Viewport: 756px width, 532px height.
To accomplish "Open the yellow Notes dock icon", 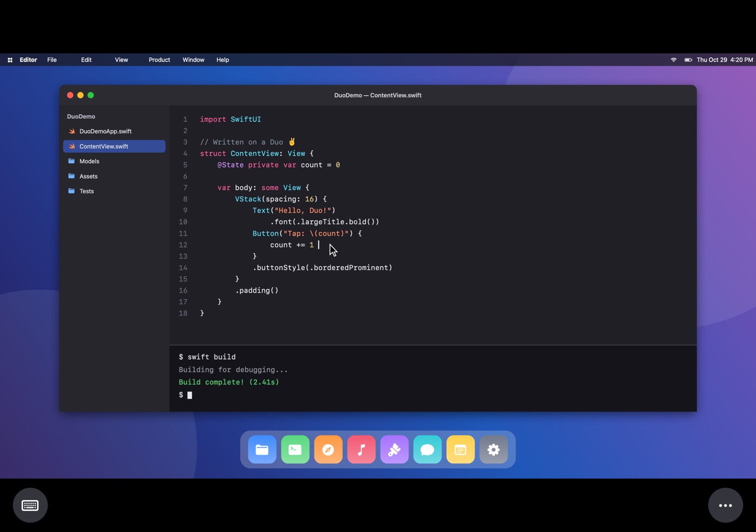I will (461, 449).
